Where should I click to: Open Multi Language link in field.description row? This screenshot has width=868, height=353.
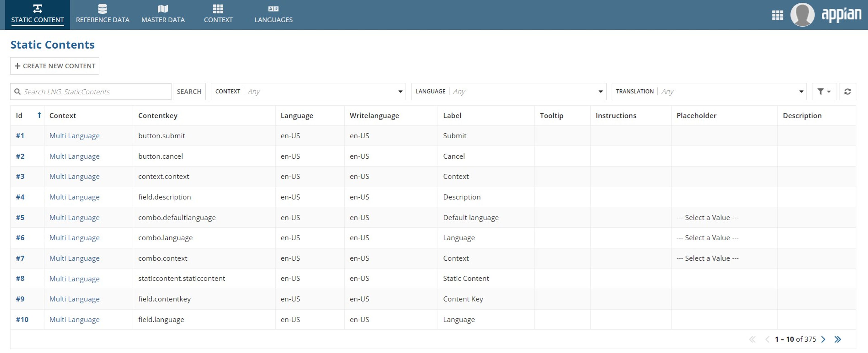(x=74, y=197)
